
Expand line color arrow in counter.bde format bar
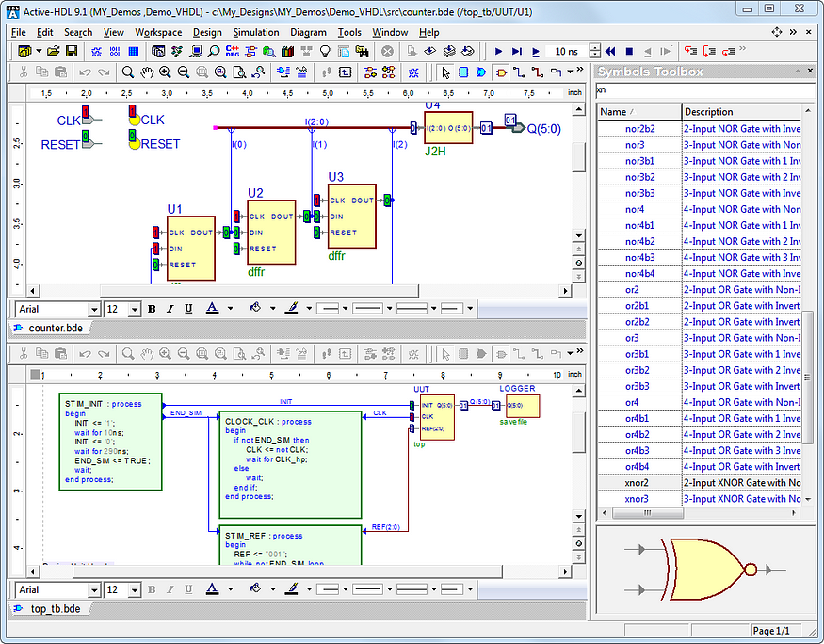tap(309, 309)
